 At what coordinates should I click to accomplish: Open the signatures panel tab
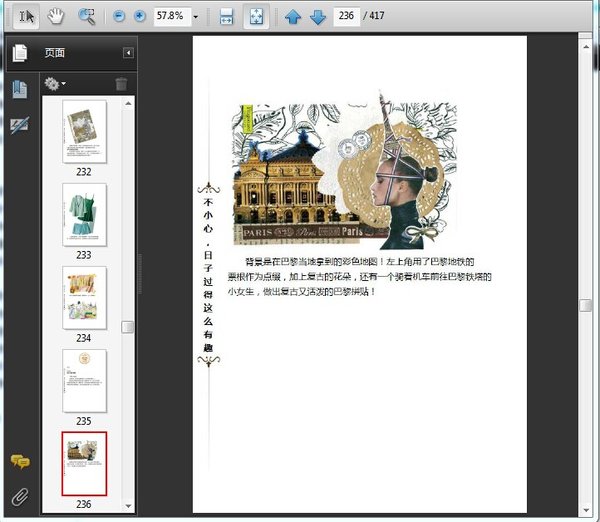[x=19, y=125]
